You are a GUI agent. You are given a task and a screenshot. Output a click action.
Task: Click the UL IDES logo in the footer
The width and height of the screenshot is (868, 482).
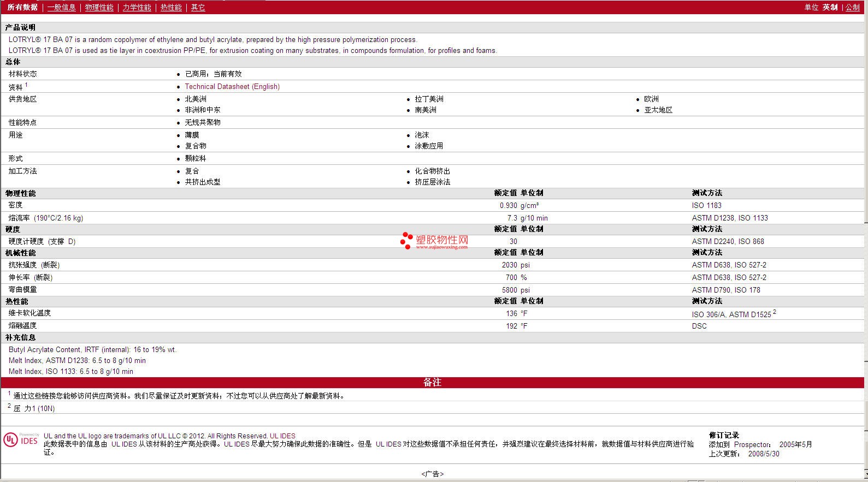coord(20,440)
